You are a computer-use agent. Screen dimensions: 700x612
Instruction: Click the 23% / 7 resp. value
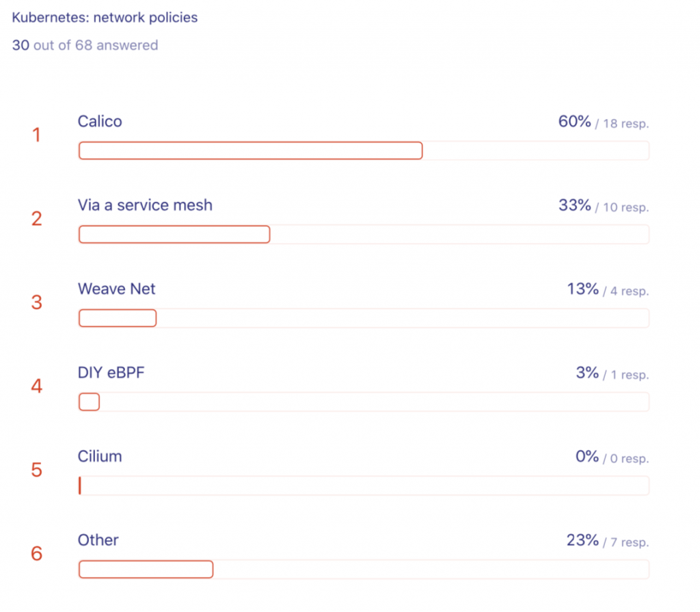(607, 541)
